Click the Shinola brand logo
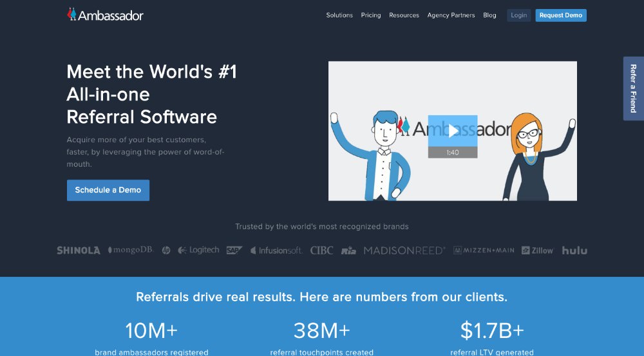 tap(79, 250)
